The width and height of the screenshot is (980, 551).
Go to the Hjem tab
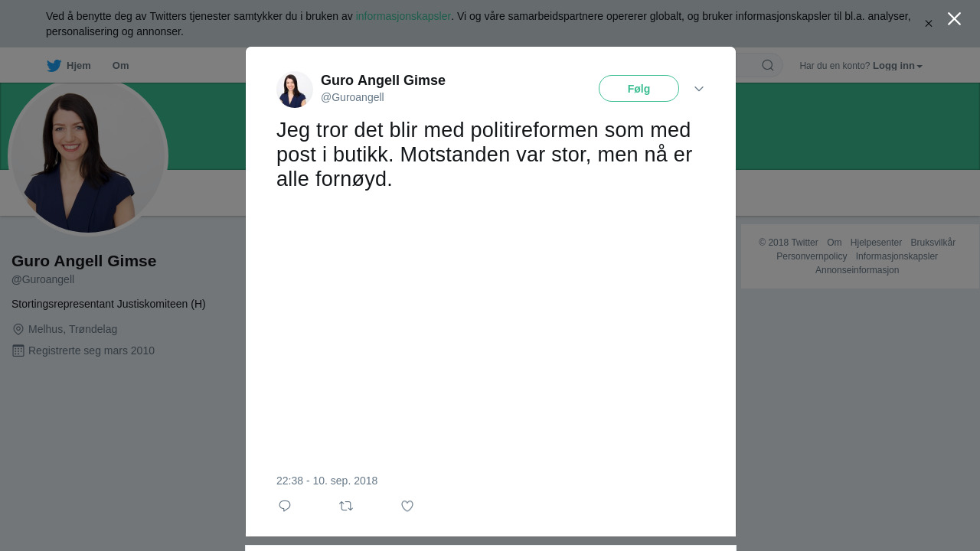click(78, 66)
